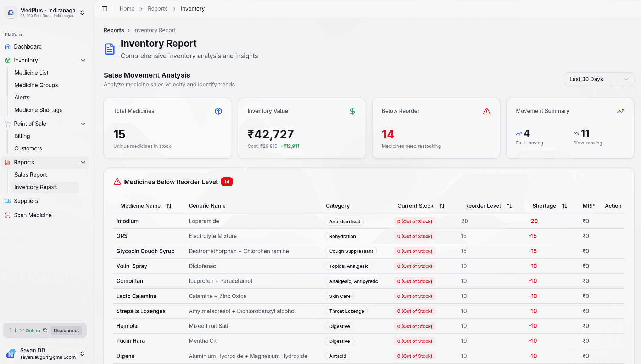641x364 pixels.
Task: Open Customers page
Action: (28, 148)
